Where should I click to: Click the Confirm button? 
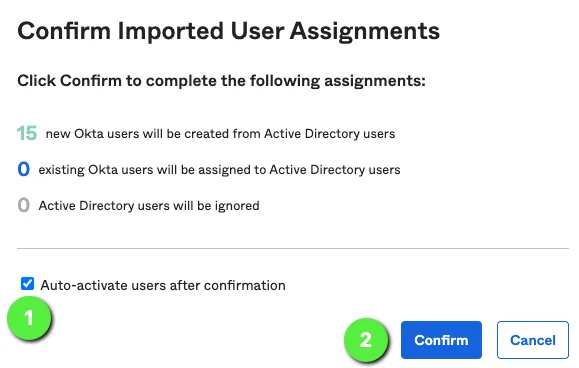[x=441, y=340]
